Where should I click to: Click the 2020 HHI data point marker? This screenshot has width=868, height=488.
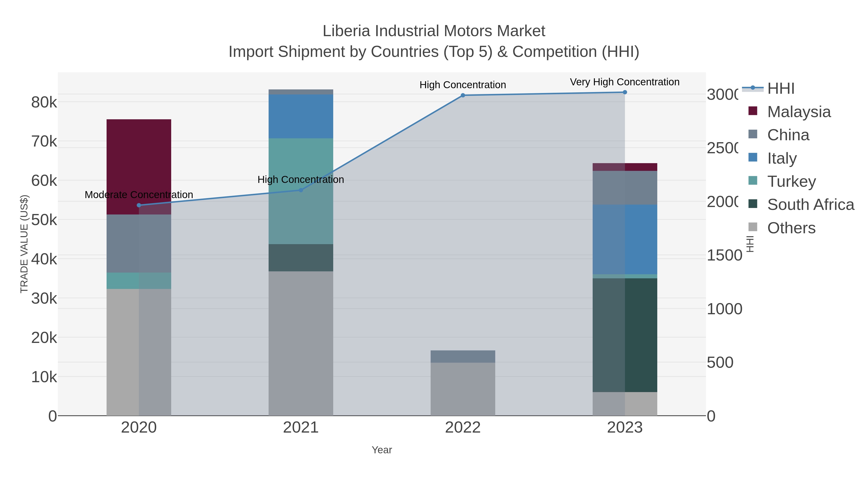coord(139,205)
